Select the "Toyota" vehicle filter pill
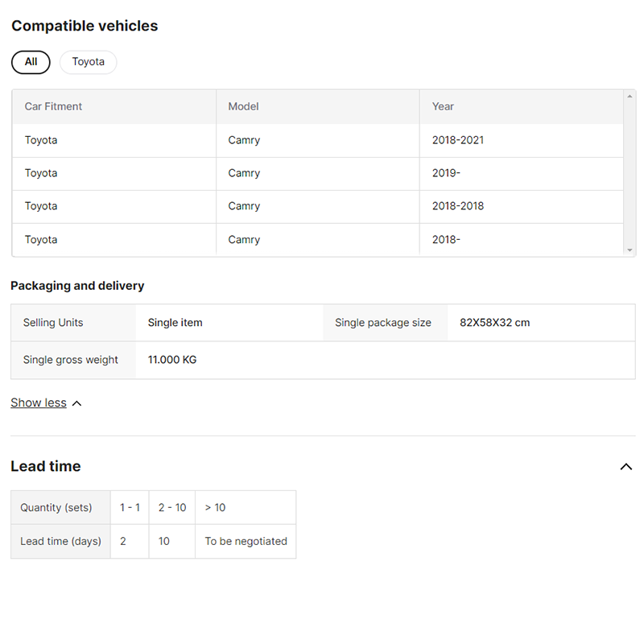 point(88,62)
